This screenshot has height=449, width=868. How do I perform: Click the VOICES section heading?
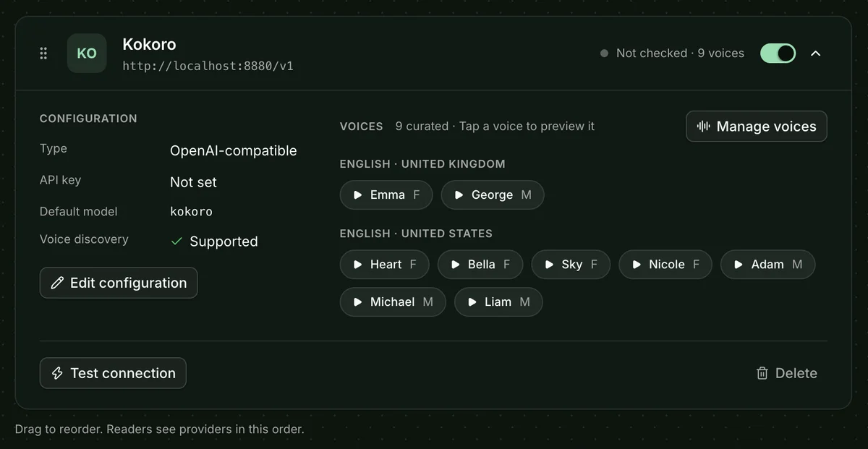coord(362,127)
